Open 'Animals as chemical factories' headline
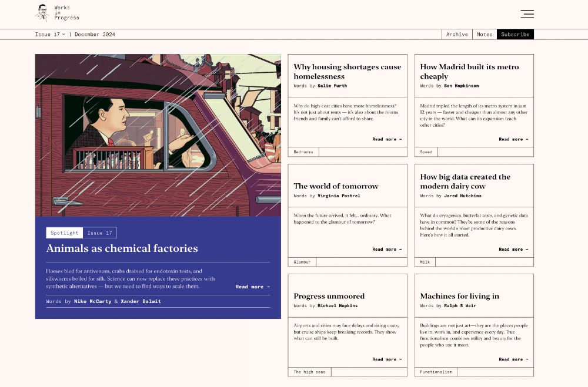The image size is (588, 387). coord(122,248)
